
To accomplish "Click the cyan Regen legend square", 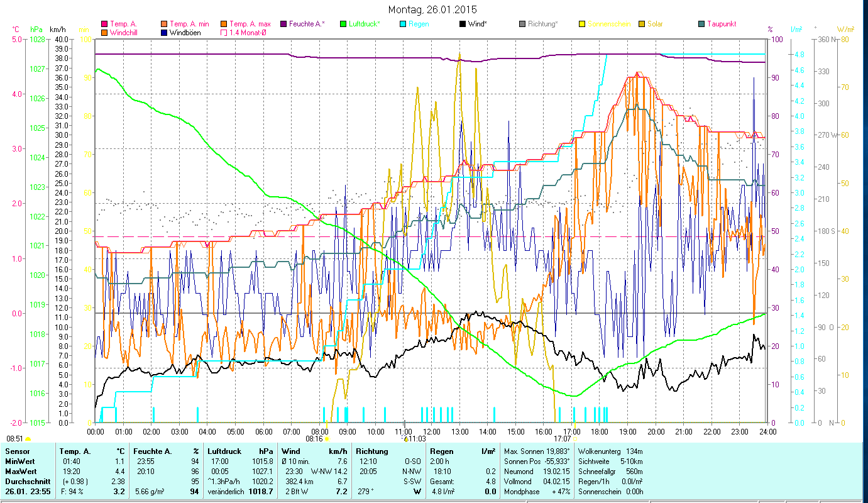I will (x=402, y=24).
